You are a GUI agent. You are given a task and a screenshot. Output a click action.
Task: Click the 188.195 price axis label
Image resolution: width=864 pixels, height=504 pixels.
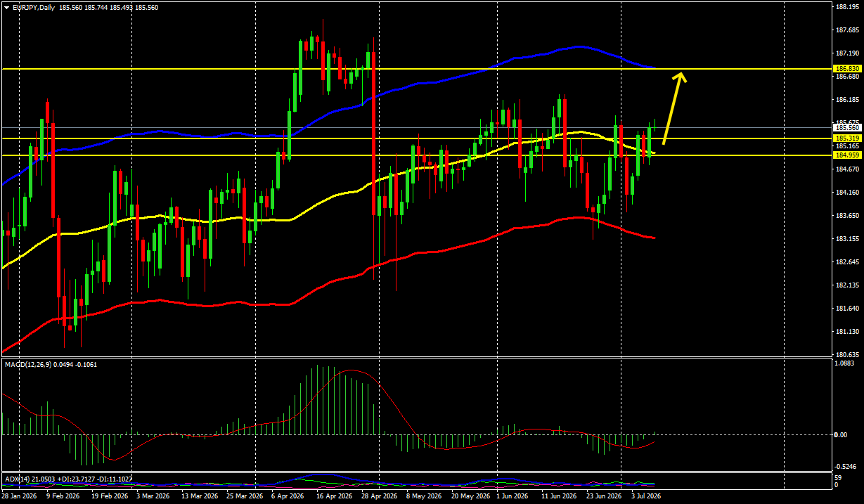click(847, 7)
